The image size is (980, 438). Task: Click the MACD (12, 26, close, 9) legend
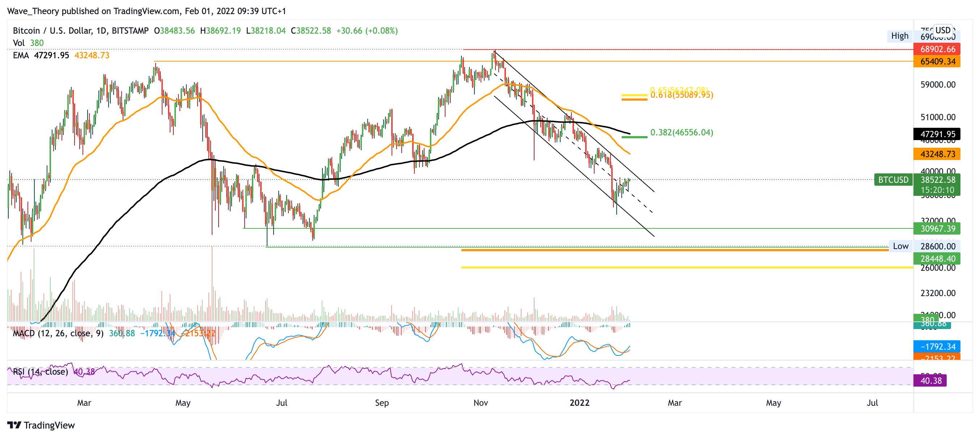pos(58,333)
